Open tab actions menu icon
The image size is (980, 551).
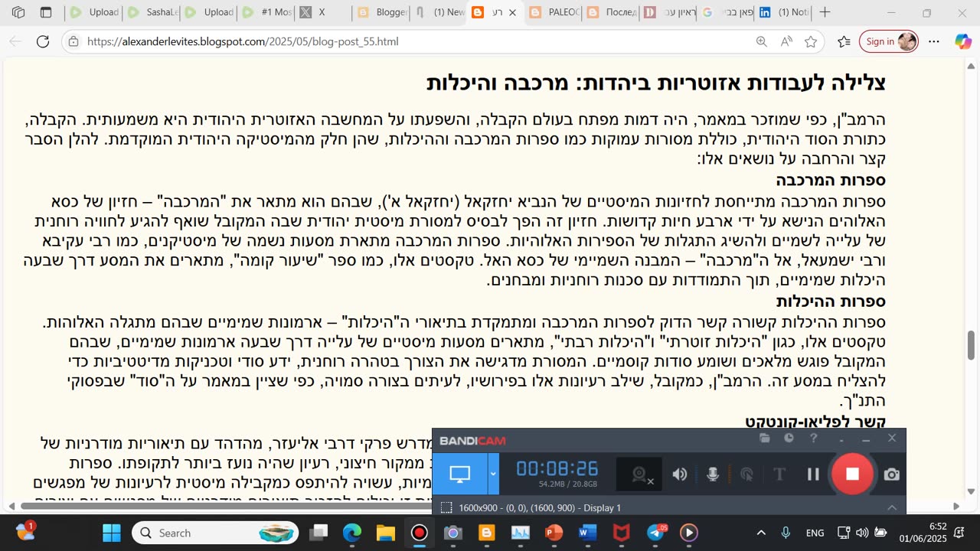(x=46, y=12)
